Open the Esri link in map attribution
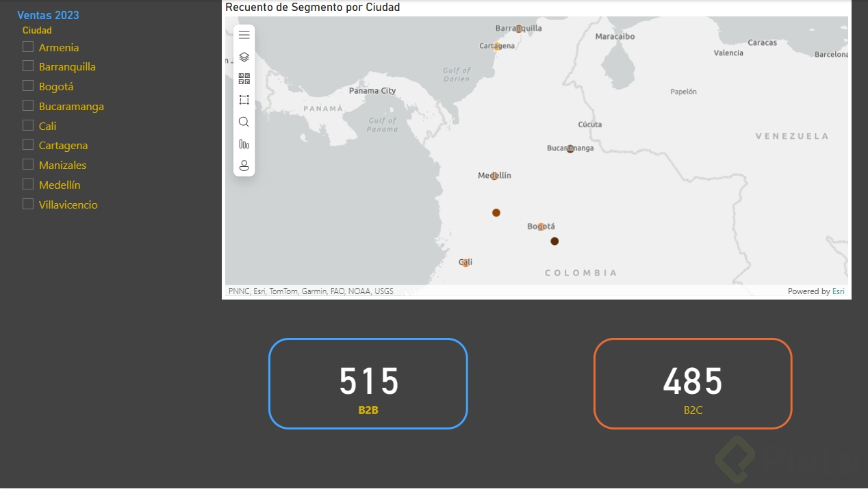Image resolution: width=868 pixels, height=489 pixels. [838, 291]
